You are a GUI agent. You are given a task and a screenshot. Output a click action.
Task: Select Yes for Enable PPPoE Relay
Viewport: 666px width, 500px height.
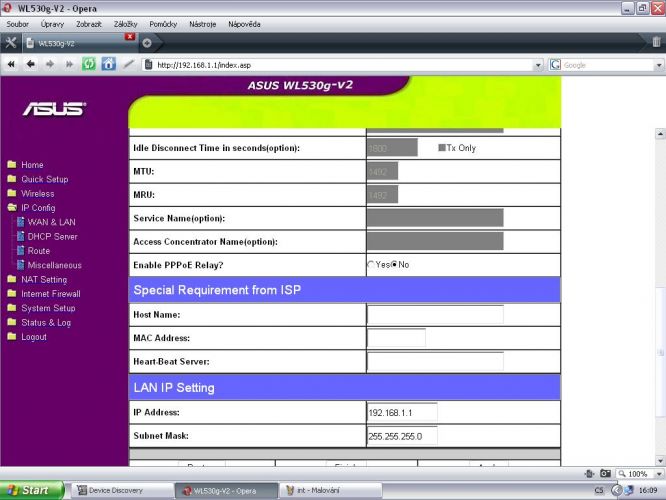(371, 265)
